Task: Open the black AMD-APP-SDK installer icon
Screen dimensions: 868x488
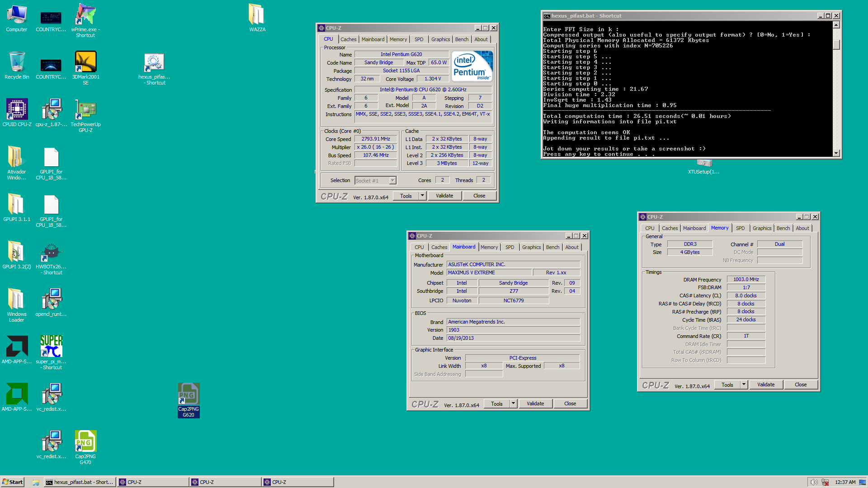Action: 17,350
